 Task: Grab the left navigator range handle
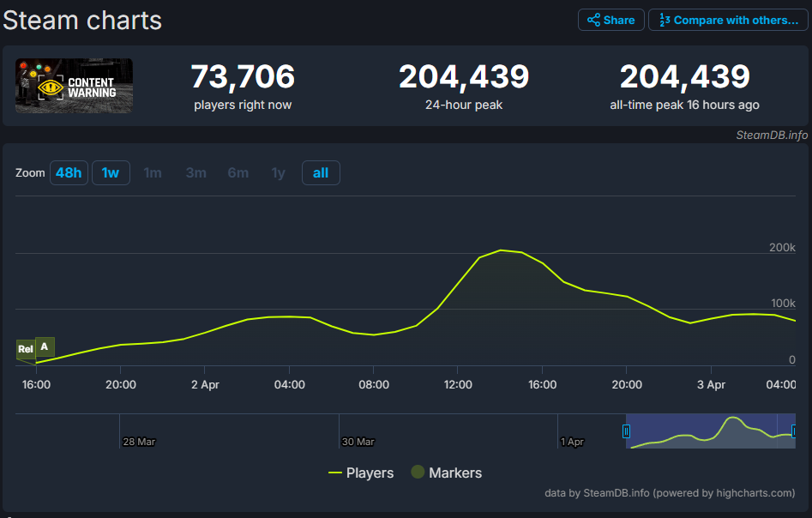pos(626,431)
